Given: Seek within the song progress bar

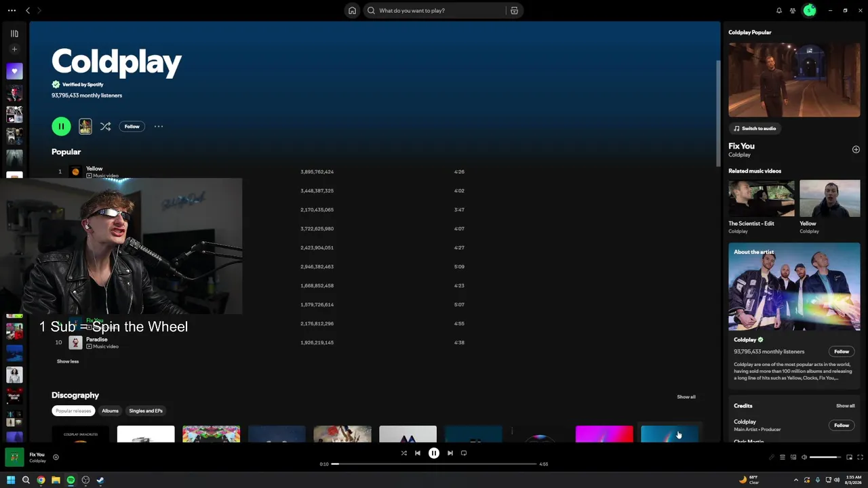Looking at the screenshot, I should 434,464.
